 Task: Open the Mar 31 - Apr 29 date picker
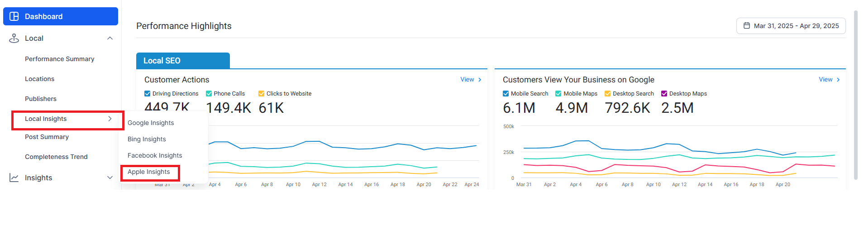[791, 26]
